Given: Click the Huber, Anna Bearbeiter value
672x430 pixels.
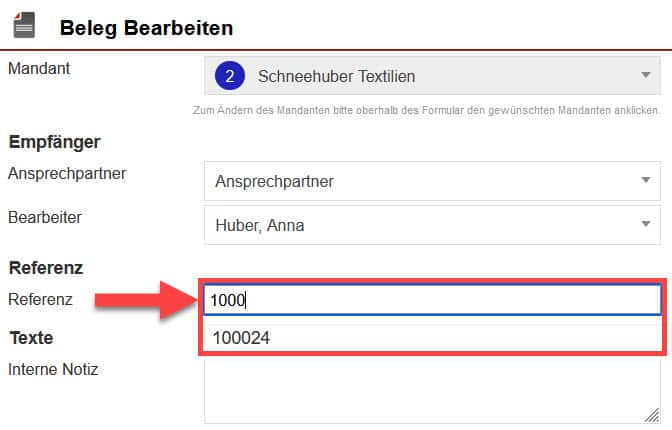Looking at the screenshot, I should (x=260, y=225).
